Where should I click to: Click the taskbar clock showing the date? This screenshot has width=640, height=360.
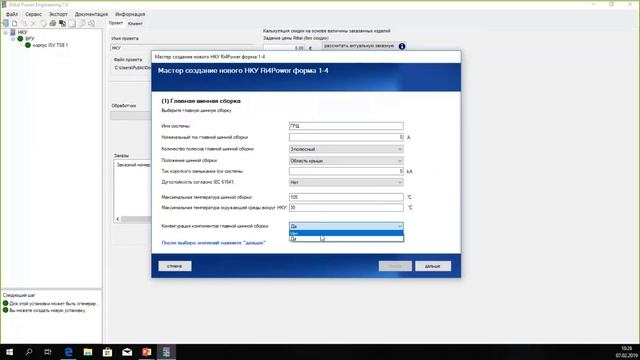tap(627, 352)
